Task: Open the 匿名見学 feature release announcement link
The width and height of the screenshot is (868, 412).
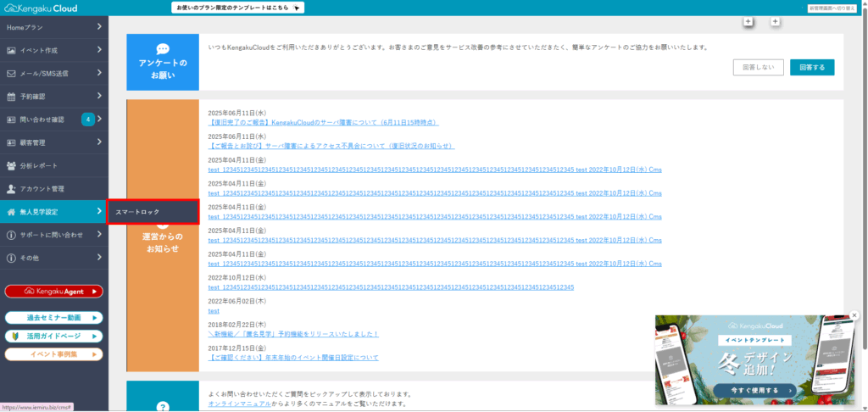Action: (292, 335)
